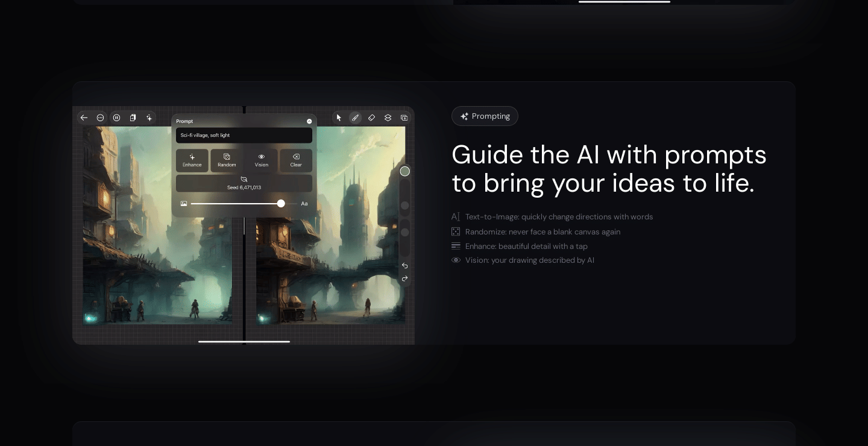The width and height of the screenshot is (868, 446).
Task: Click the copy pages icon
Action: pos(133,118)
